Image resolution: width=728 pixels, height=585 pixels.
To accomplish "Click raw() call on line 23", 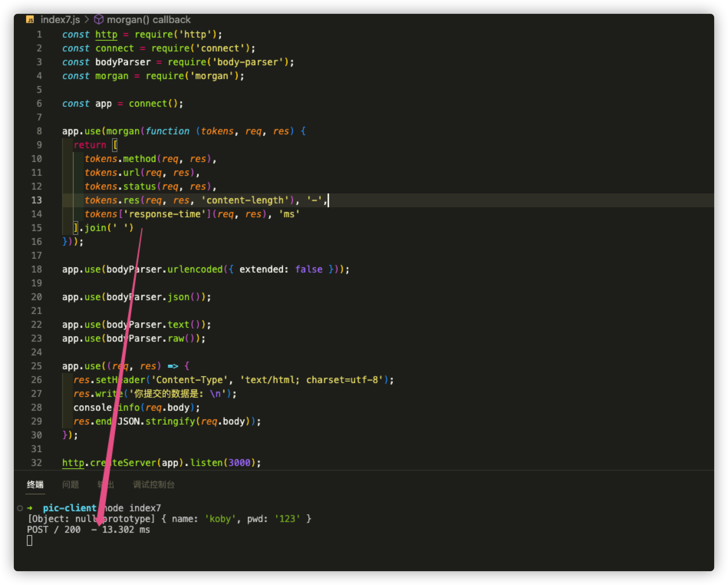I will 181,339.
